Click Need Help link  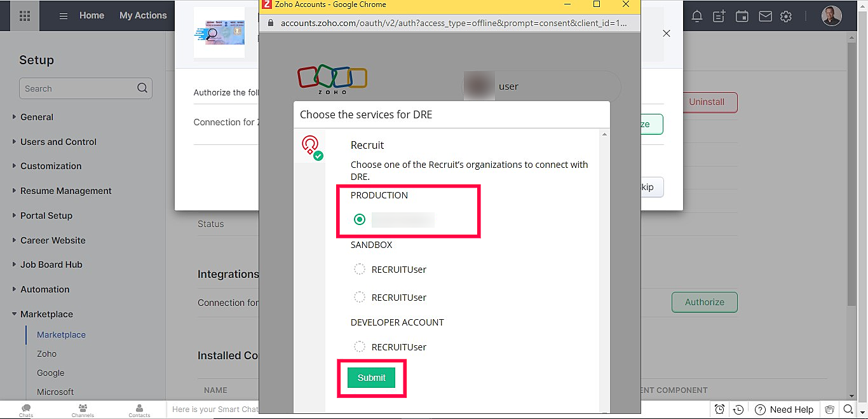pyautogui.click(x=791, y=409)
